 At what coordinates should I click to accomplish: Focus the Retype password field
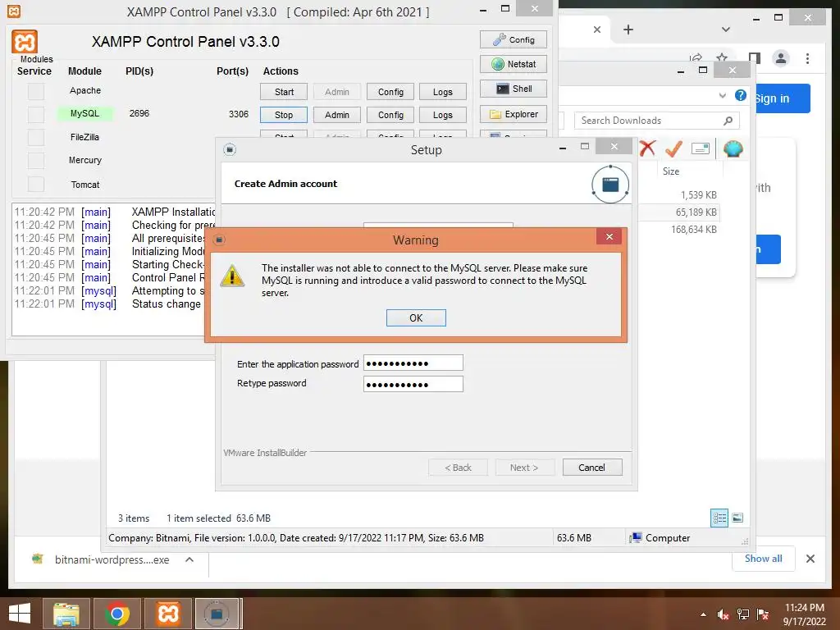(x=413, y=384)
